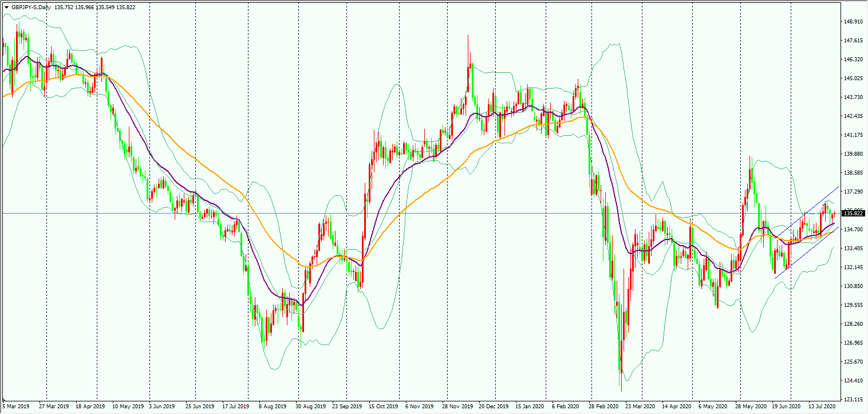
Task: Select the 23 Mar 2020 date label
Action: point(640,406)
